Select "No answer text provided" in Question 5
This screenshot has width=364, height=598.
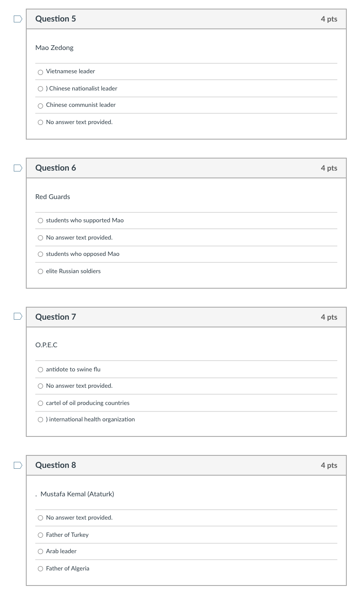(40, 122)
